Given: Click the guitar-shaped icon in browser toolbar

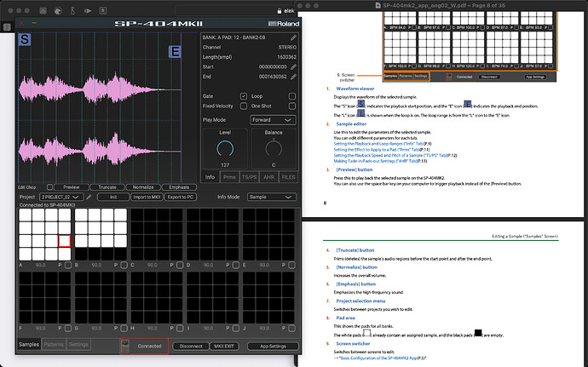Looking at the screenshot, I should [x=72, y=10].
